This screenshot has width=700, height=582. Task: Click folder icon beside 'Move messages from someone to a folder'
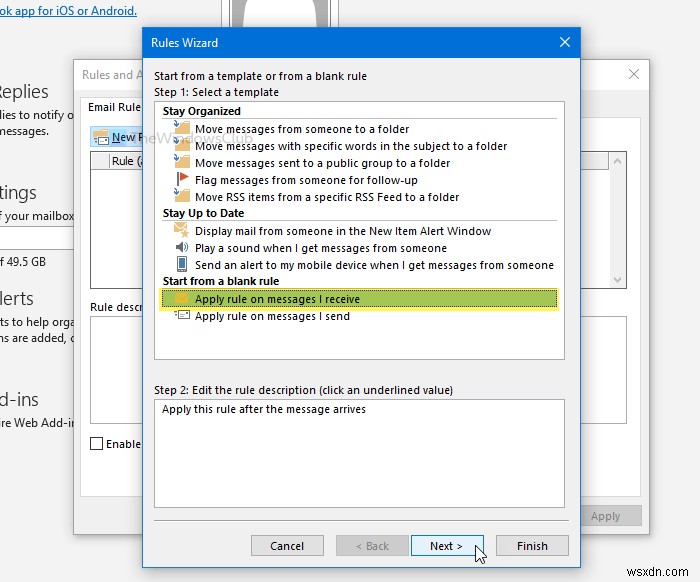point(182,127)
